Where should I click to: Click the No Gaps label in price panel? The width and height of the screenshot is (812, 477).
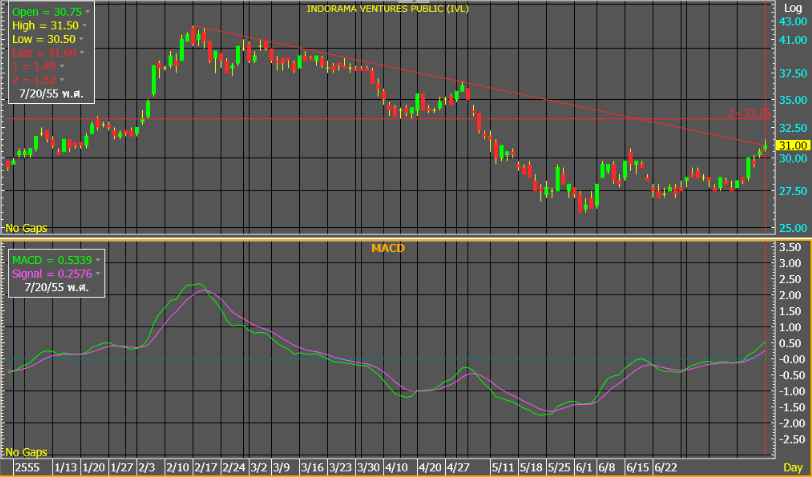point(25,228)
